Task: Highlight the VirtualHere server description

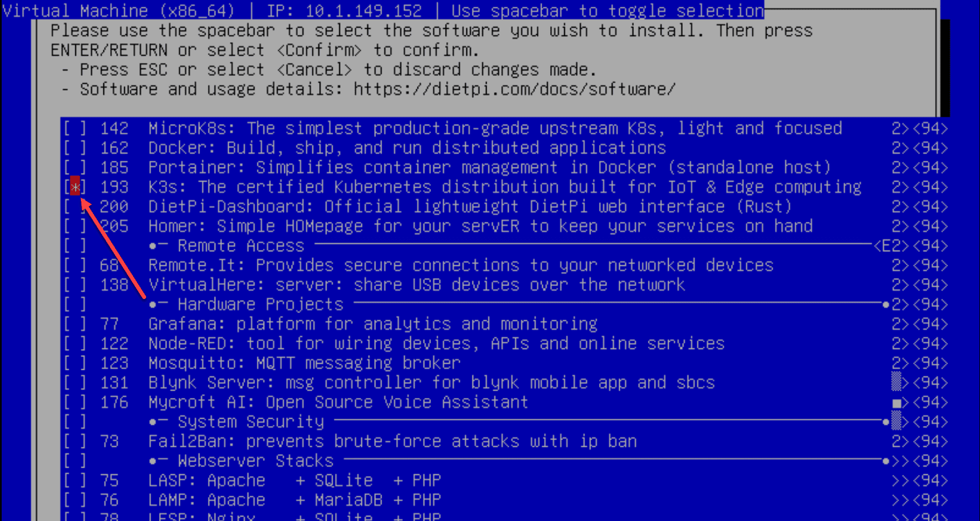Action: coord(416,285)
